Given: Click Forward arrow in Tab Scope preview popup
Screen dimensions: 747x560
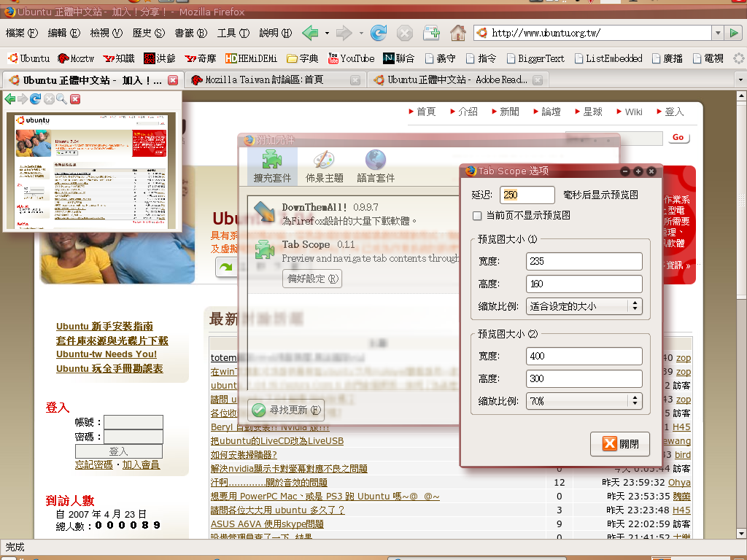Looking at the screenshot, I should (23, 98).
